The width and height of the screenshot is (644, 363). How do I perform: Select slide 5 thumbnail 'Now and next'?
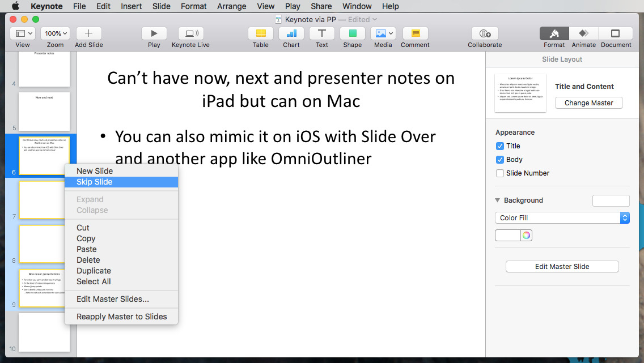pos(44,112)
